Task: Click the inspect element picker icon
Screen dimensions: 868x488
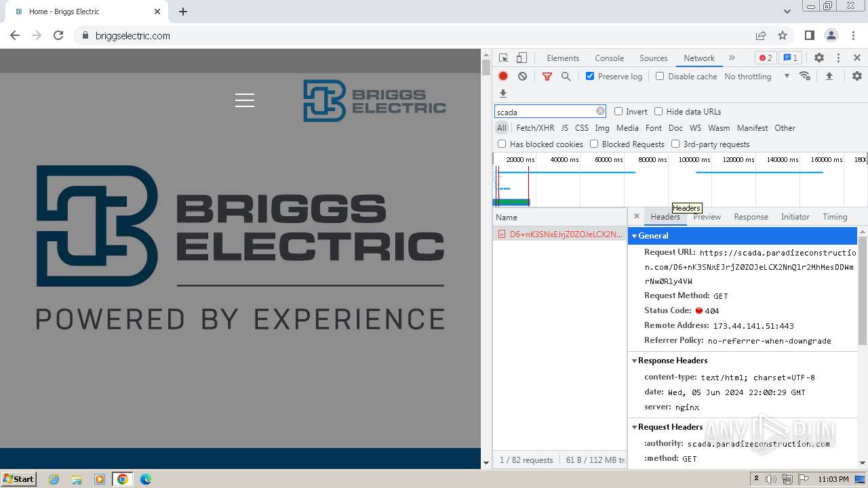Action: coord(503,58)
